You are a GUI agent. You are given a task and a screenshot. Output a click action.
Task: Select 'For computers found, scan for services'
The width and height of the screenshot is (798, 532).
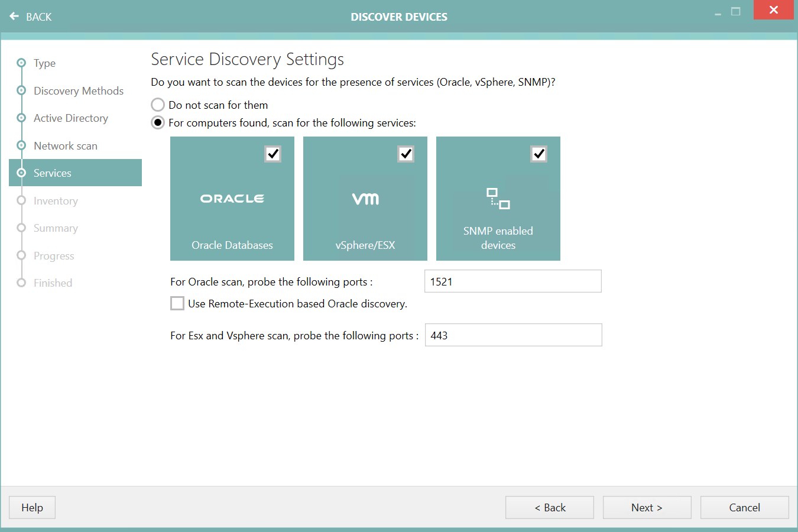point(157,122)
